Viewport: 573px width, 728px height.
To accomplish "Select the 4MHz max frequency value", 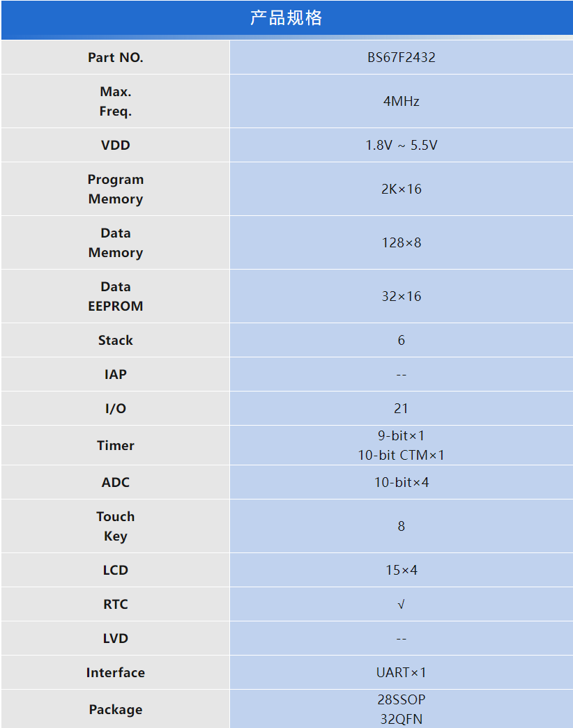I will (401, 101).
